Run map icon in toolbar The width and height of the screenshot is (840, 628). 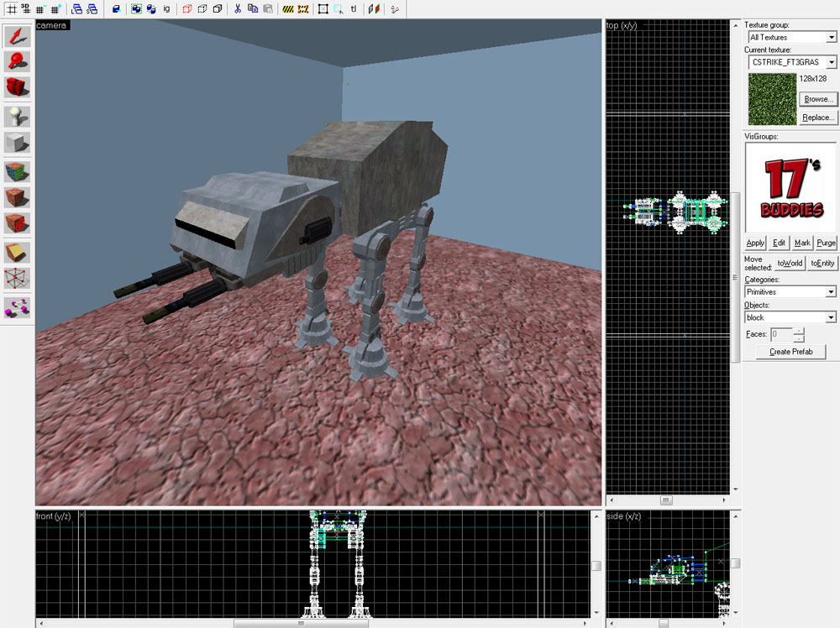395,9
